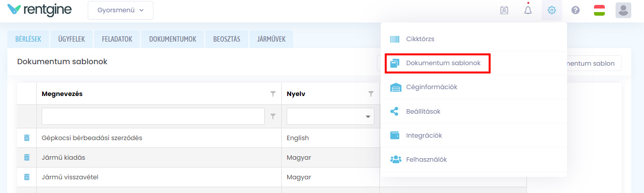Focus the Megnevezés filter text field
The width and height of the screenshot is (644, 193).
(x=153, y=116)
